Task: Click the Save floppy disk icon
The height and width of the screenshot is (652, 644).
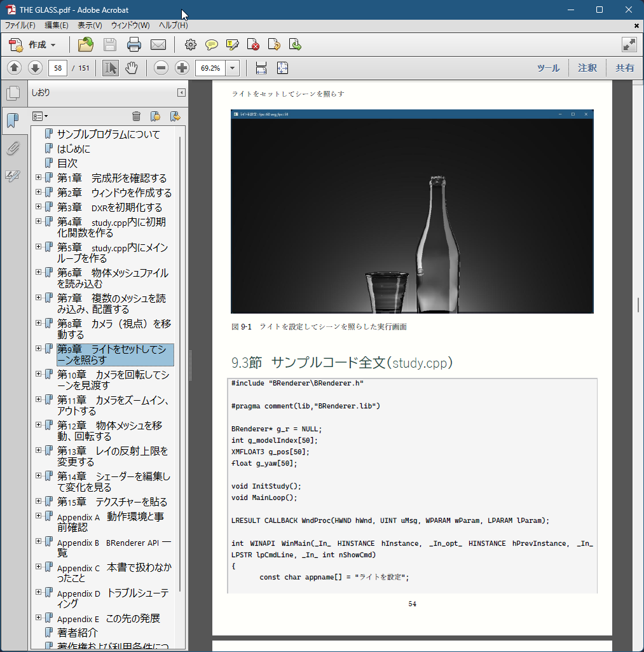Action: coord(110,45)
